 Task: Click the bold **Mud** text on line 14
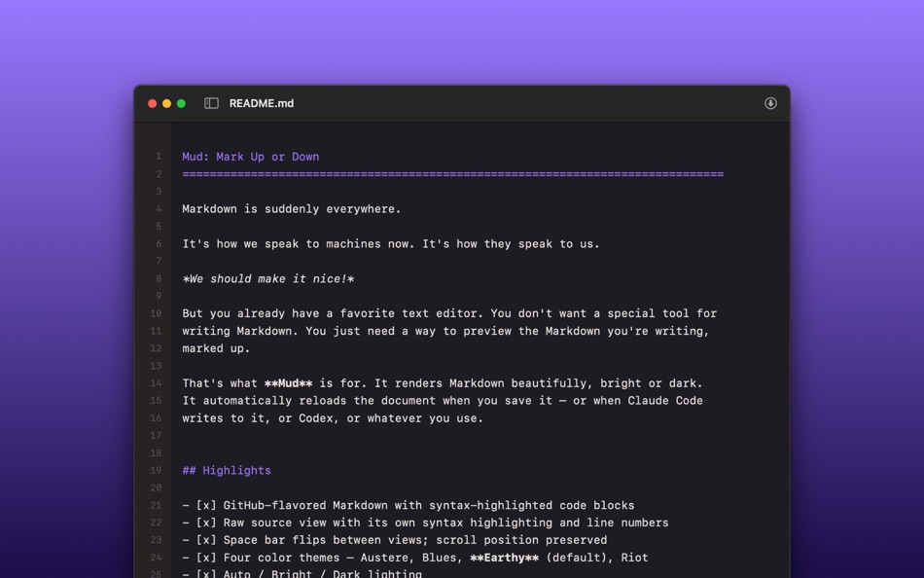coord(290,383)
